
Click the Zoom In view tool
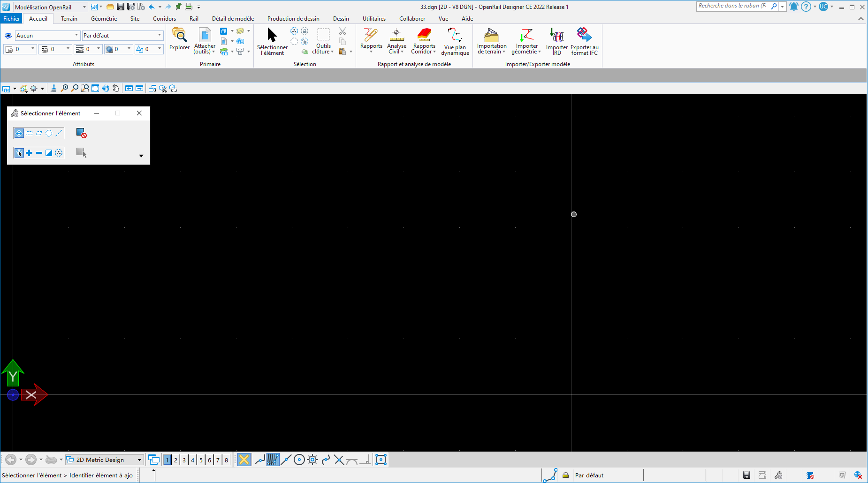pos(64,88)
